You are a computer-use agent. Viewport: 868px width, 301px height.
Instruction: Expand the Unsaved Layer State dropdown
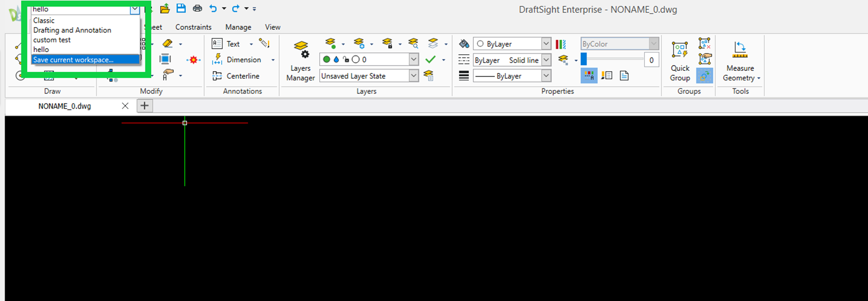413,75
